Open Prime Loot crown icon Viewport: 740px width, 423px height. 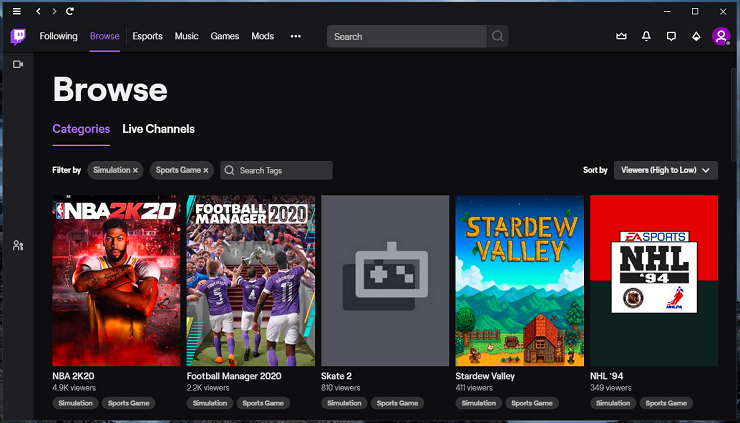(x=621, y=36)
